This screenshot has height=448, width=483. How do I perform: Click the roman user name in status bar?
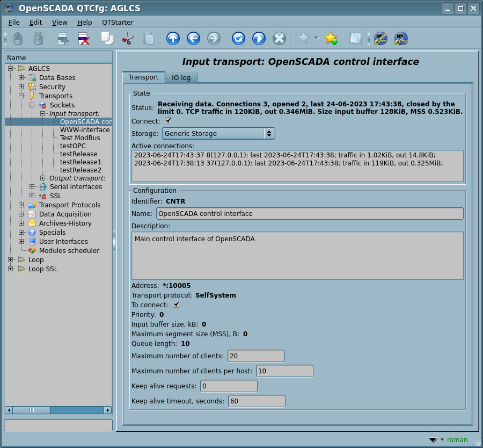pos(457,440)
